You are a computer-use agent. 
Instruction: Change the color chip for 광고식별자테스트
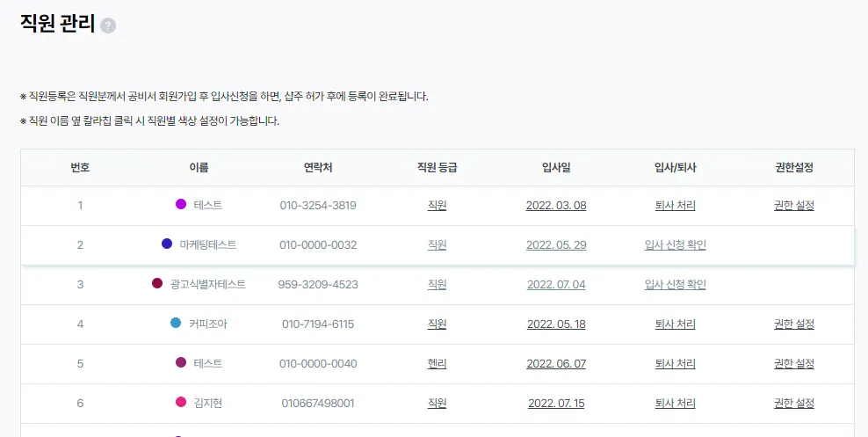(x=157, y=283)
